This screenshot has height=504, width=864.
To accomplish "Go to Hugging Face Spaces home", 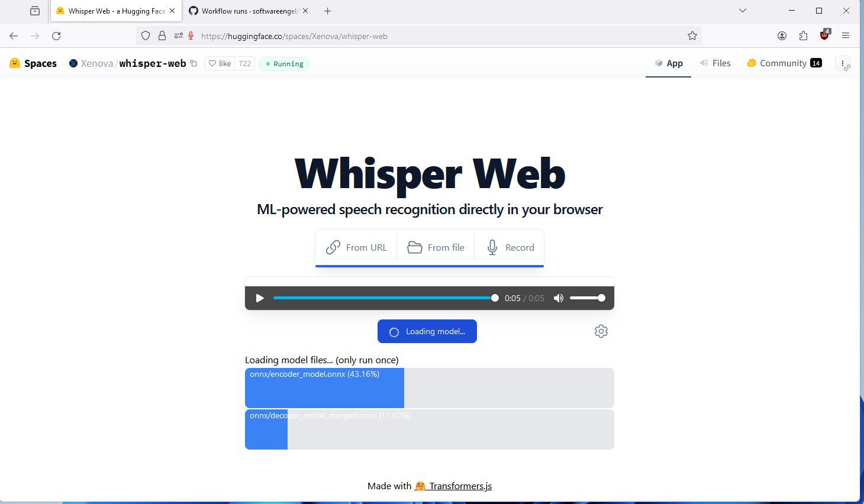I will tap(33, 63).
